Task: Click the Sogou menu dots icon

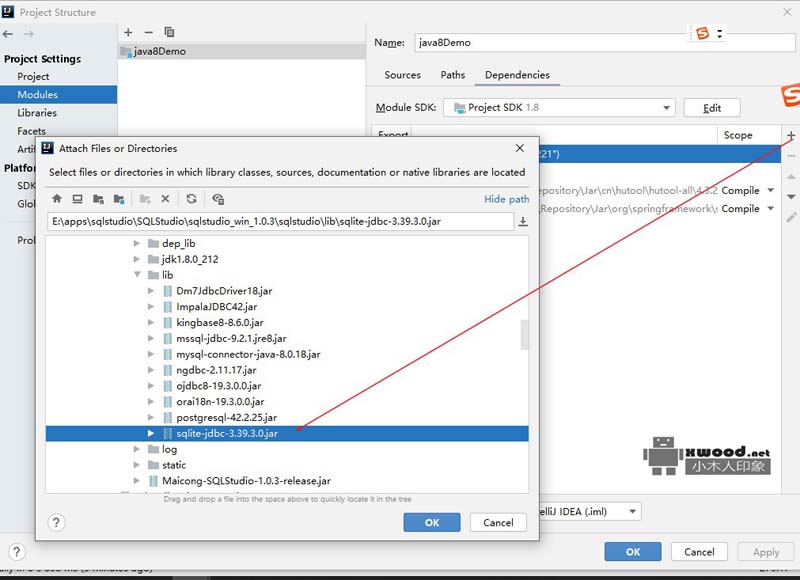Action: coord(719,33)
